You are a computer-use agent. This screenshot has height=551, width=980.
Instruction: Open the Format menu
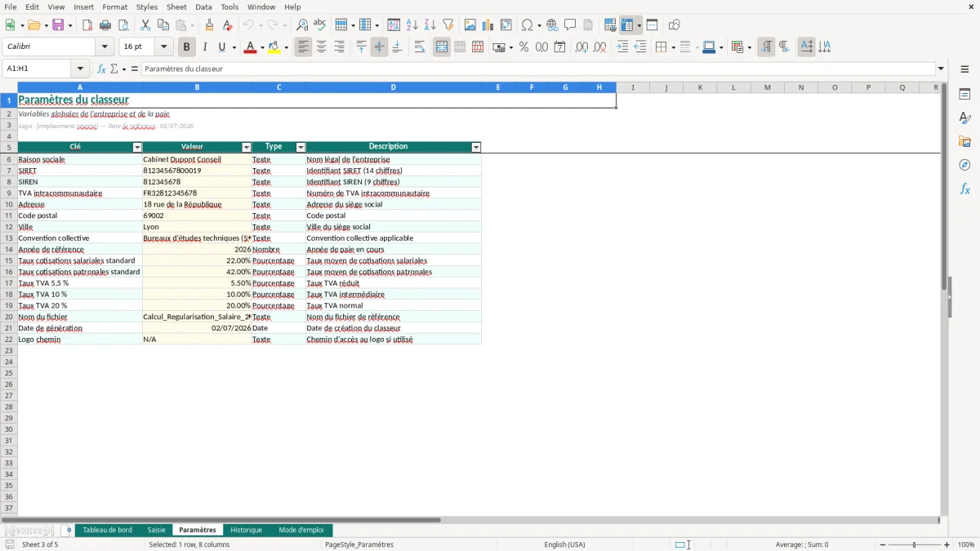115,7
